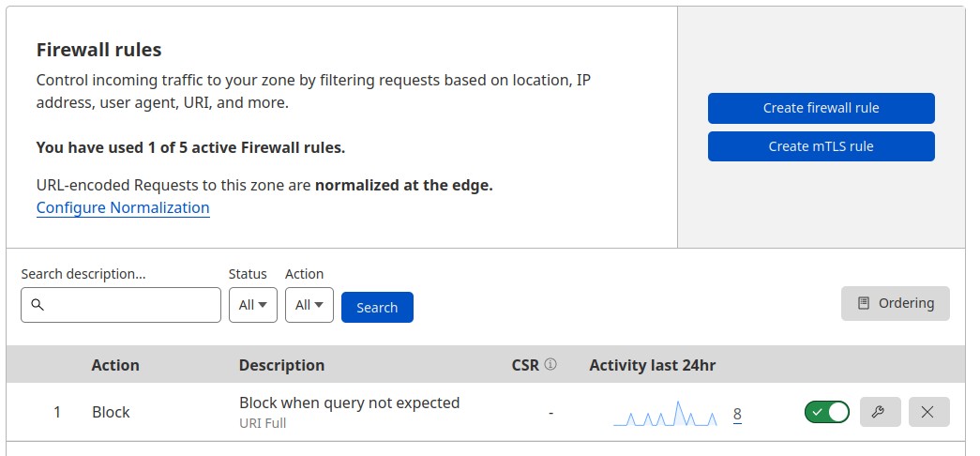The height and width of the screenshot is (456, 980).
Task: Click the activity count 8 link
Action: click(737, 414)
